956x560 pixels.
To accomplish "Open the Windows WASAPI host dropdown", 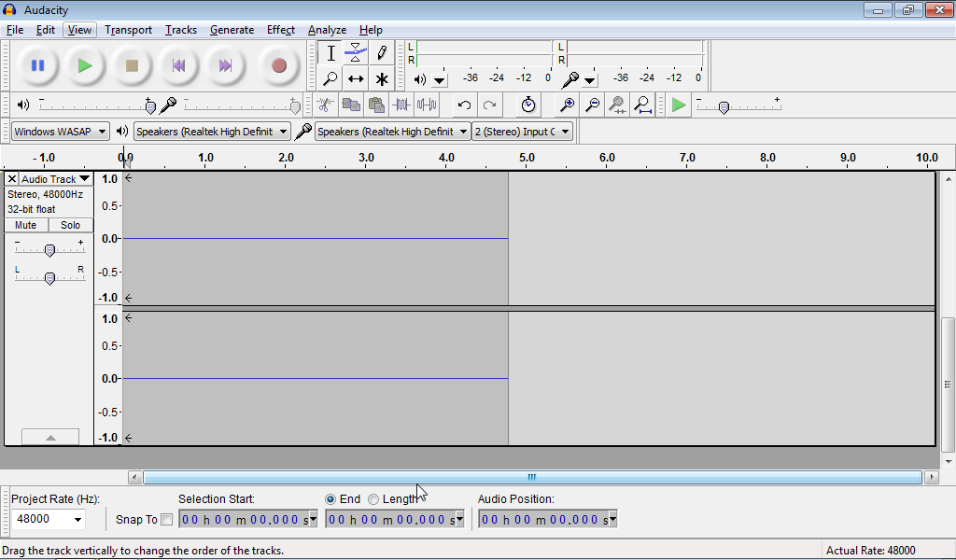I will tap(61, 132).
